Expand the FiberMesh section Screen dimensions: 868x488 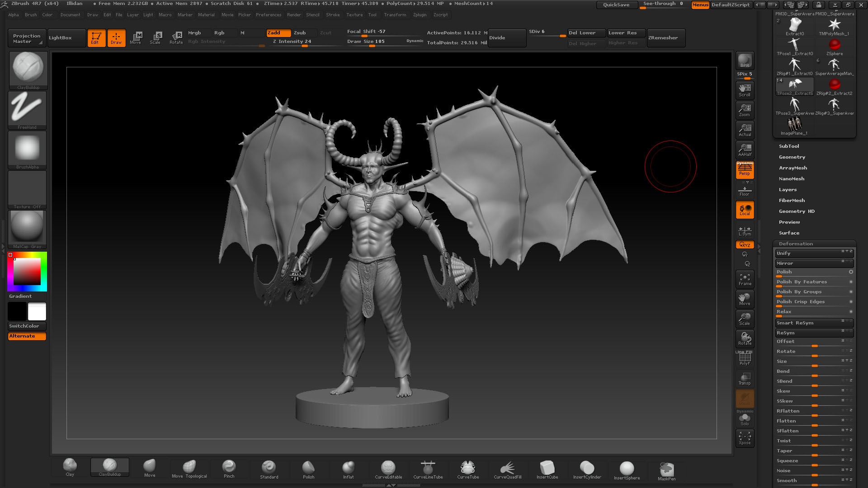[x=792, y=200]
